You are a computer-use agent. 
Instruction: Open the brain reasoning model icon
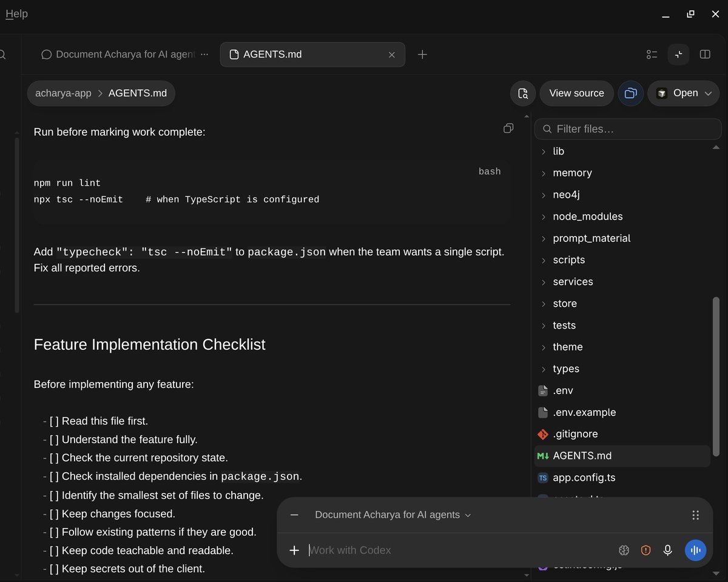click(x=624, y=550)
